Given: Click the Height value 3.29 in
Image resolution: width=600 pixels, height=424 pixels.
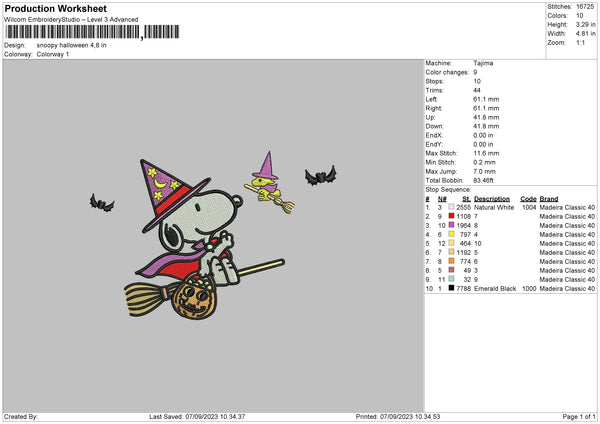Looking at the screenshot, I should pos(585,24).
